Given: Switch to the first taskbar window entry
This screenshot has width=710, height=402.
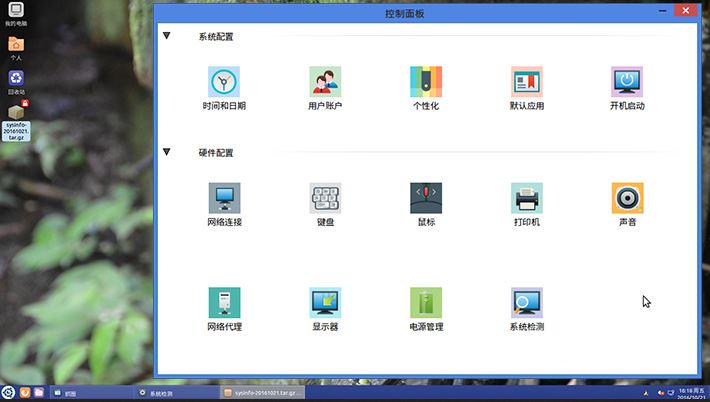Looking at the screenshot, I should 91,393.
